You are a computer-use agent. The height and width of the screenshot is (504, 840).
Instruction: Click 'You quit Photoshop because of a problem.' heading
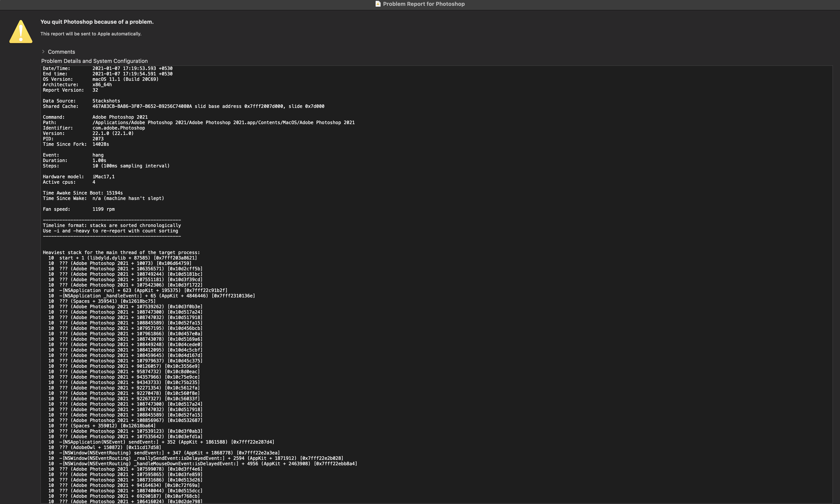(97, 22)
